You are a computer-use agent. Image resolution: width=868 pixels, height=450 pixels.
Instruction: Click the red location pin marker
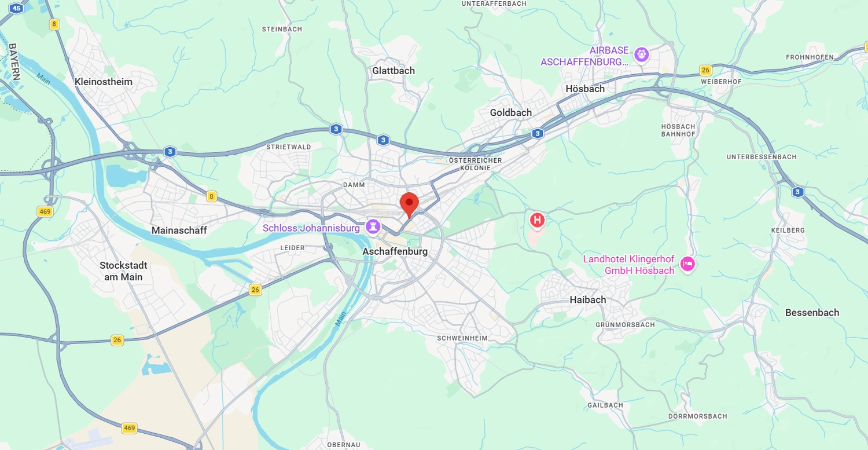409,205
